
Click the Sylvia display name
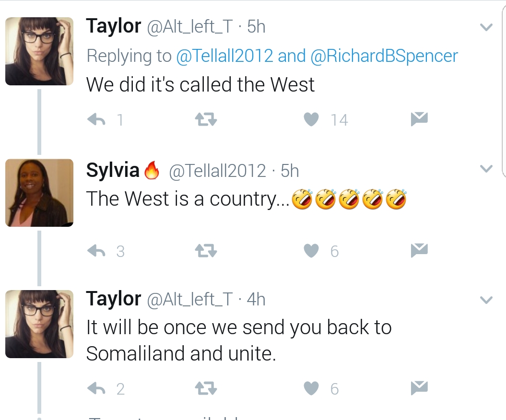[113, 171]
